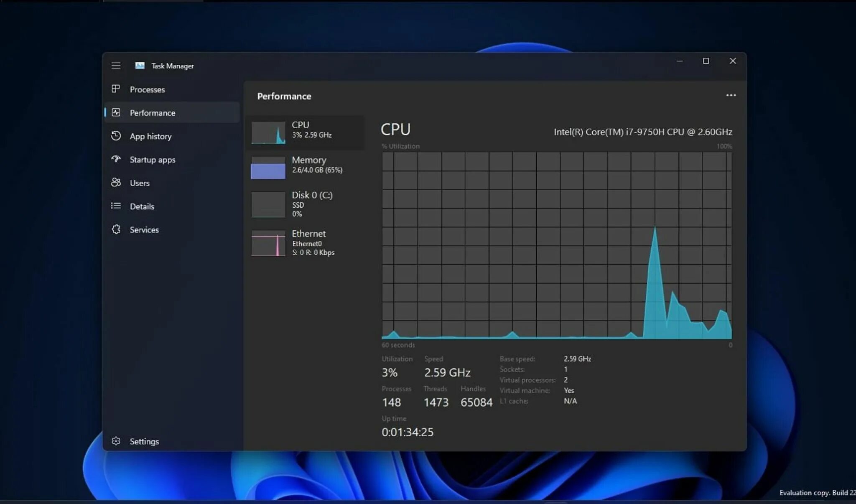
Task: Click the Details list icon
Action: [116, 206]
